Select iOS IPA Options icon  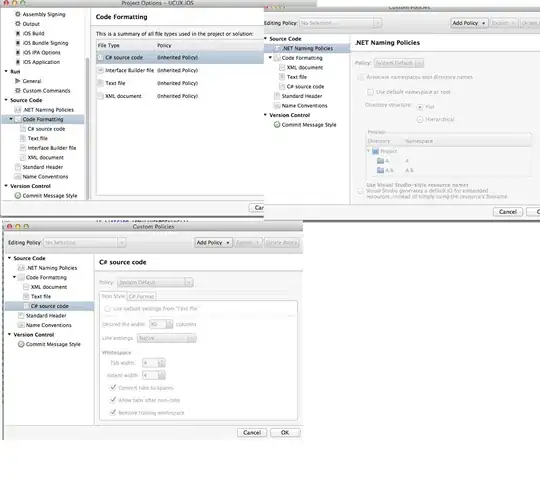(18, 52)
